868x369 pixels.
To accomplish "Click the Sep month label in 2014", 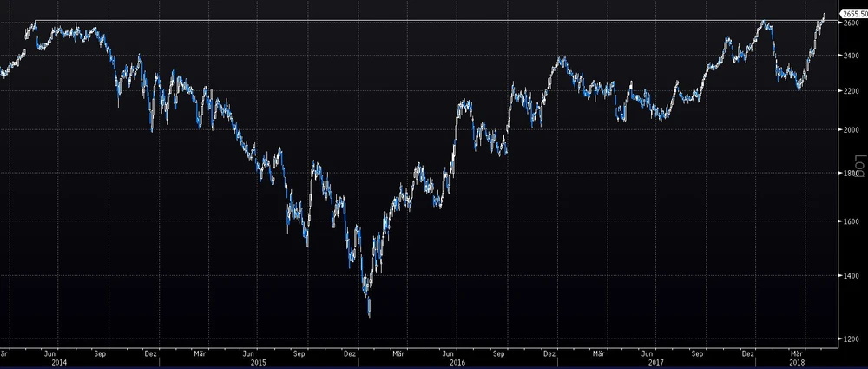I will tap(100, 353).
